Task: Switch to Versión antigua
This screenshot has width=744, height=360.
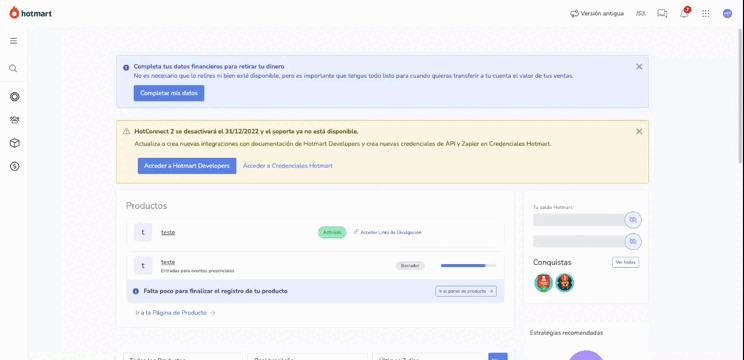Action: [597, 14]
